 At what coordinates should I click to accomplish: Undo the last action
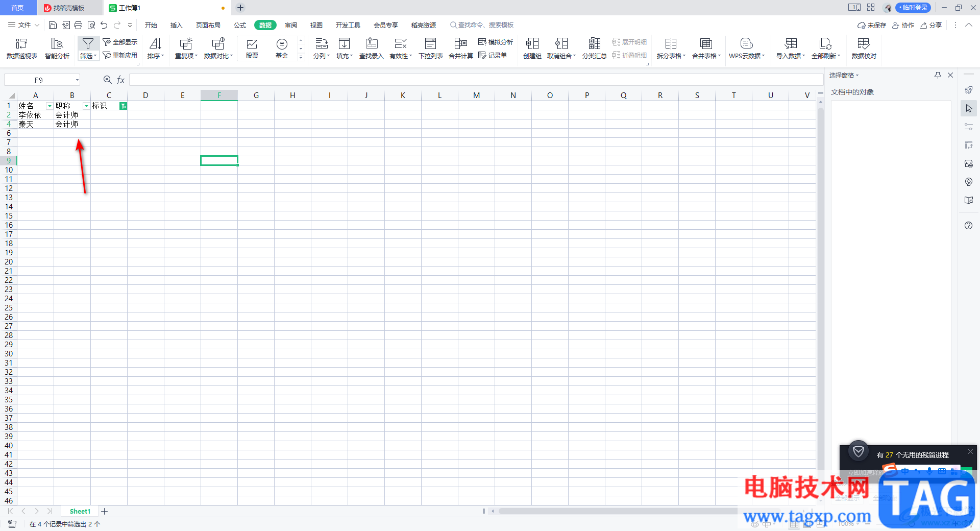pos(104,25)
